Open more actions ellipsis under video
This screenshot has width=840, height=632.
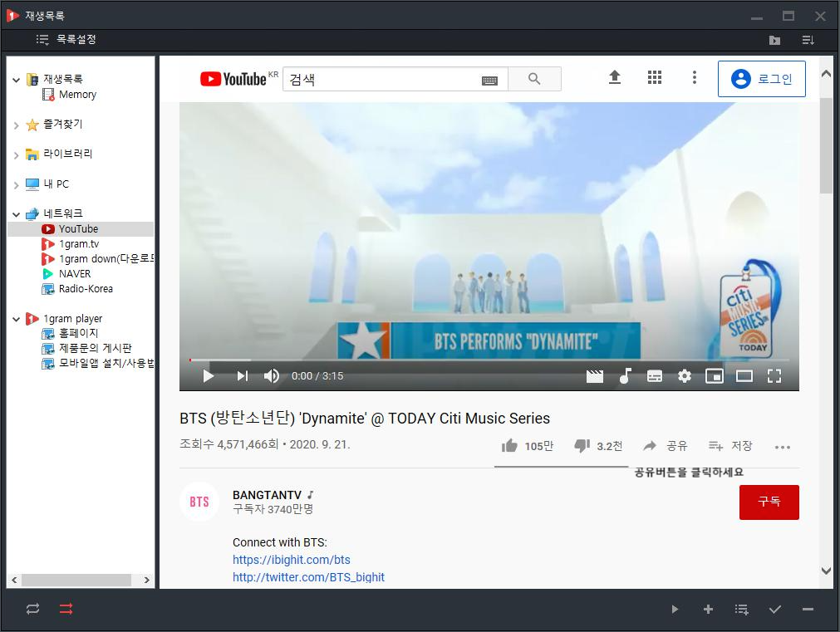click(x=782, y=448)
